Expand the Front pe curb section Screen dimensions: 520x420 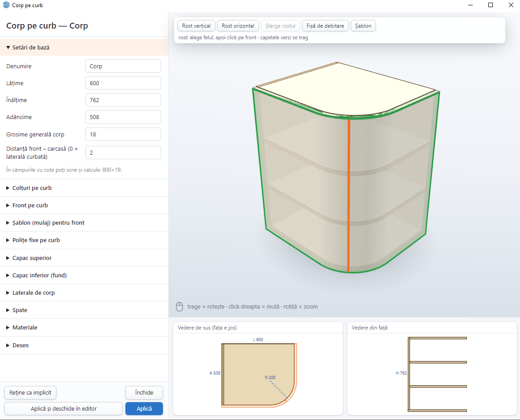[84, 206]
